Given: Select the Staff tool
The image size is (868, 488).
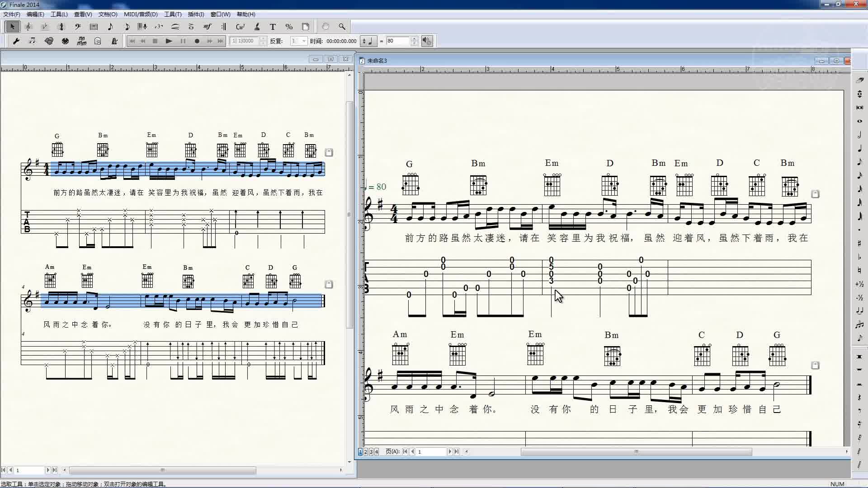Looking at the screenshot, I should click(28, 27).
